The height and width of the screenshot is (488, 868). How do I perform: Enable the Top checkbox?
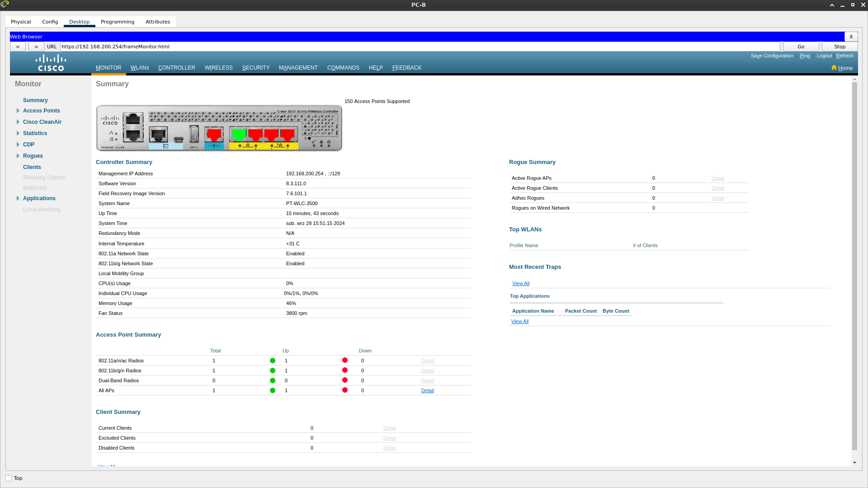pyautogui.click(x=9, y=478)
